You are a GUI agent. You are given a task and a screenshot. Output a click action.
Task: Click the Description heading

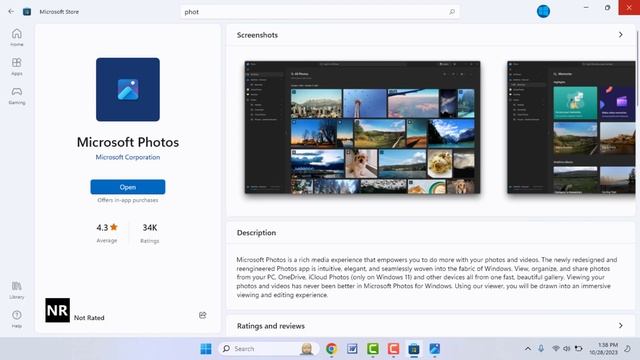[256, 233]
